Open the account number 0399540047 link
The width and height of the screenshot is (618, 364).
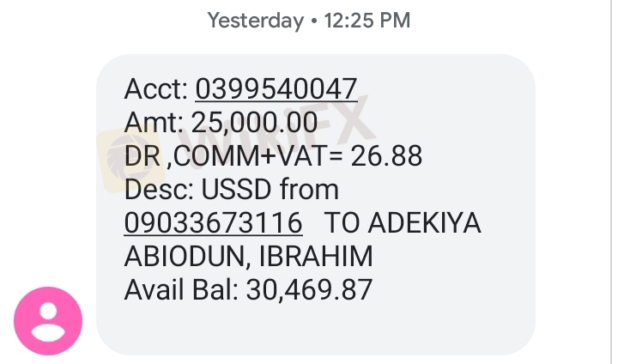276,88
